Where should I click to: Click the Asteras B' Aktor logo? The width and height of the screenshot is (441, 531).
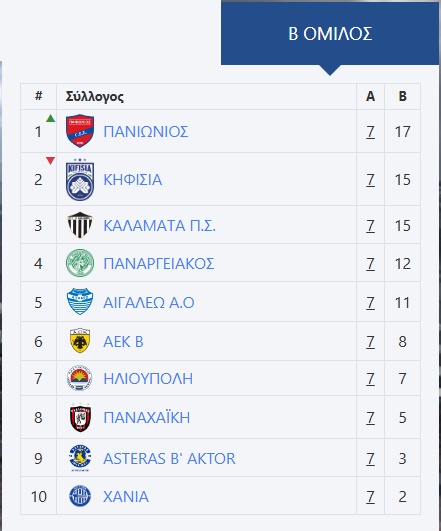click(80, 458)
